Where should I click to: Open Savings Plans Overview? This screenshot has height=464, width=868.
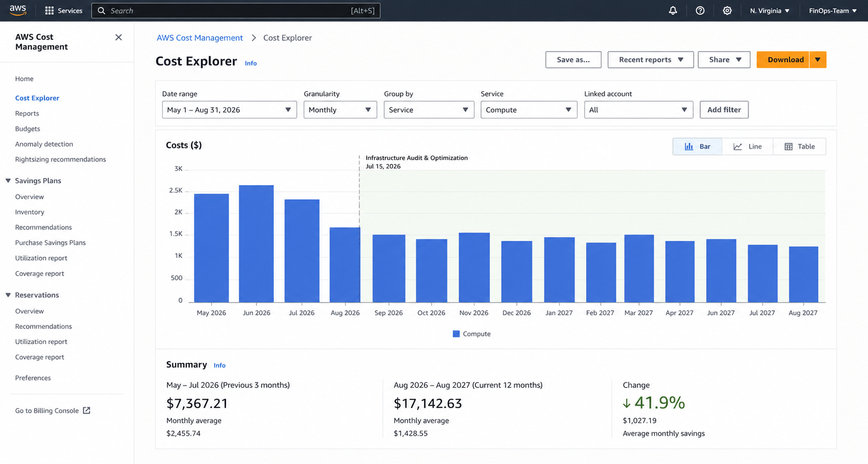[x=29, y=197]
